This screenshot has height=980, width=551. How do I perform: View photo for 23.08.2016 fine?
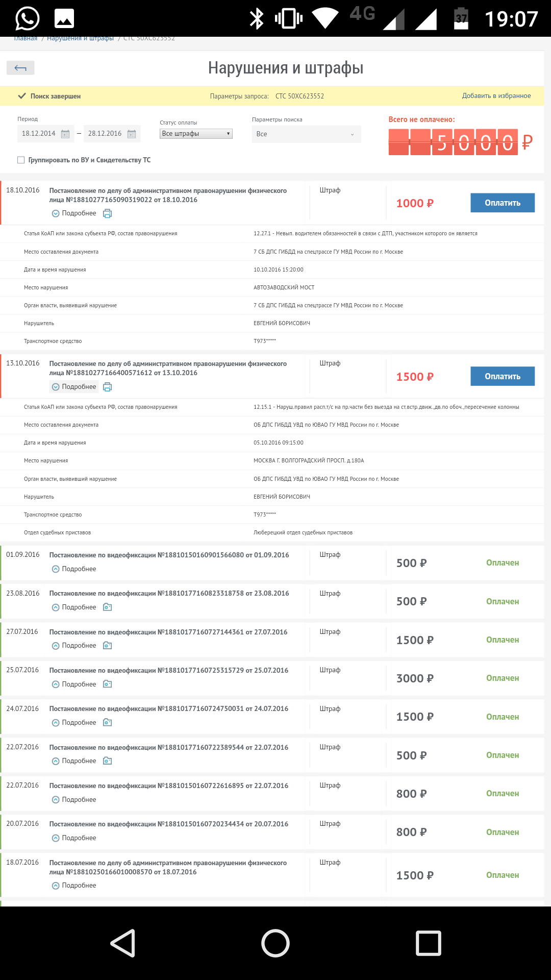tap(107, 607)
